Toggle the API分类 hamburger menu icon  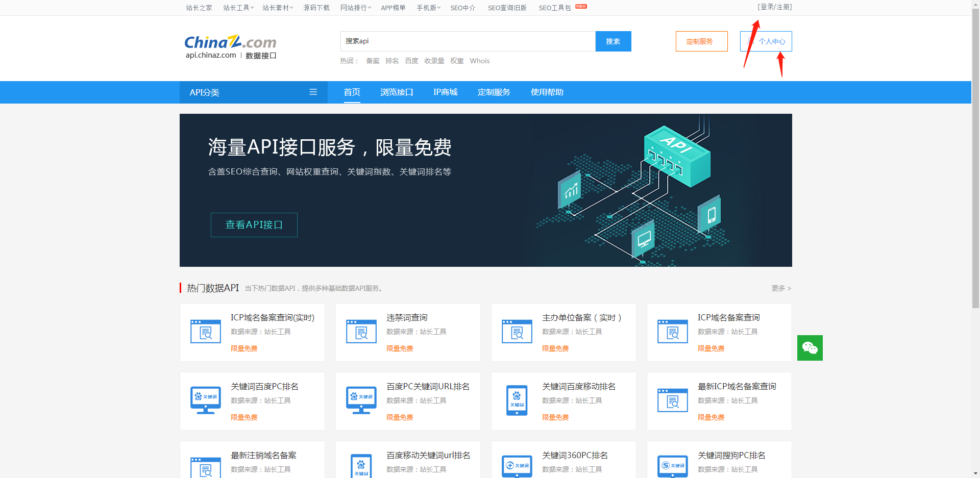(x=313, y=92)
